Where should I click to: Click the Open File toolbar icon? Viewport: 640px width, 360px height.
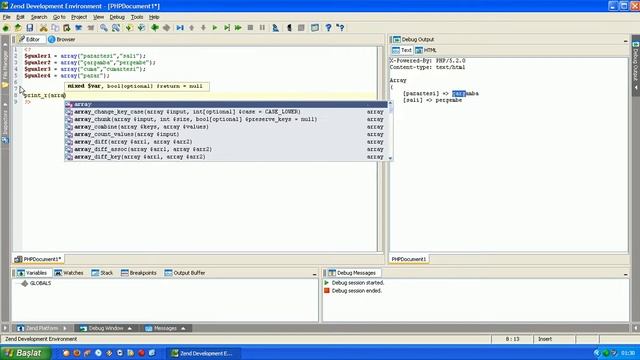click(18, 28)
